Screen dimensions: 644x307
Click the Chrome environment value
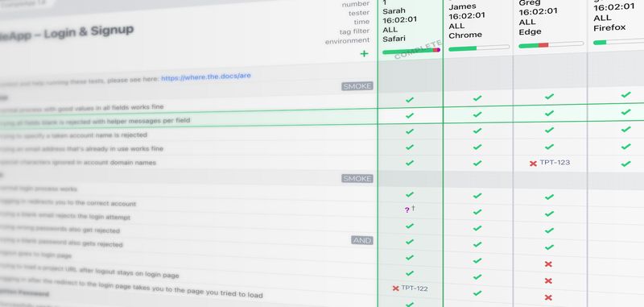465,35
